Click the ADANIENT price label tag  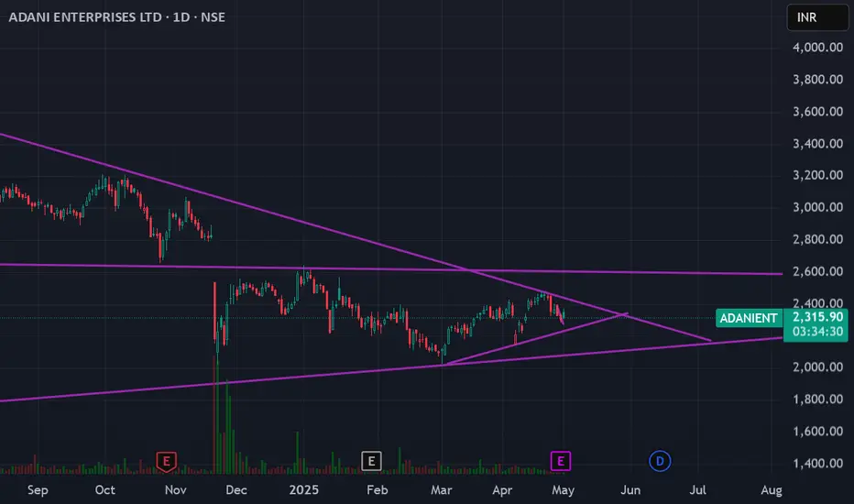click(749, 318)
